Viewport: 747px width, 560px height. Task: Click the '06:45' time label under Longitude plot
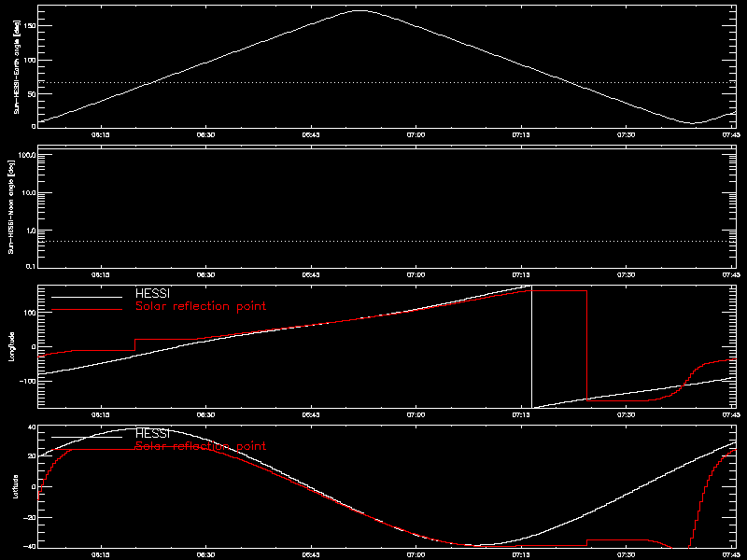click(x=311, y=415)
